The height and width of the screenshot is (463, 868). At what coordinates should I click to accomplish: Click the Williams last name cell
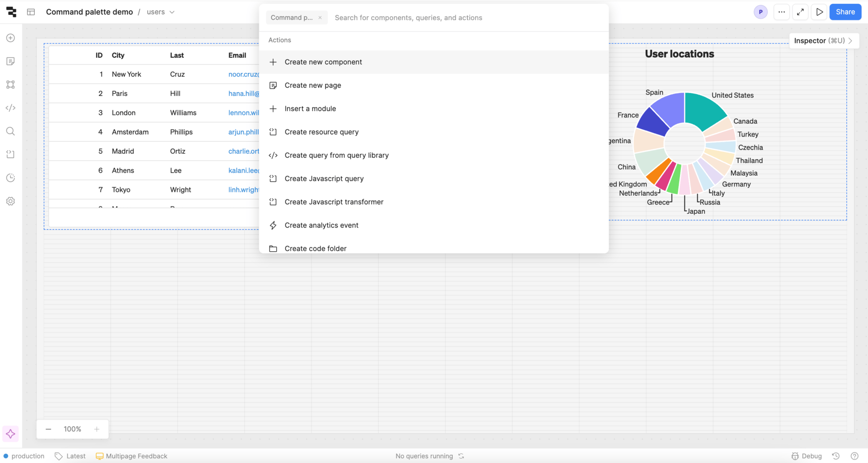[183, 113]
